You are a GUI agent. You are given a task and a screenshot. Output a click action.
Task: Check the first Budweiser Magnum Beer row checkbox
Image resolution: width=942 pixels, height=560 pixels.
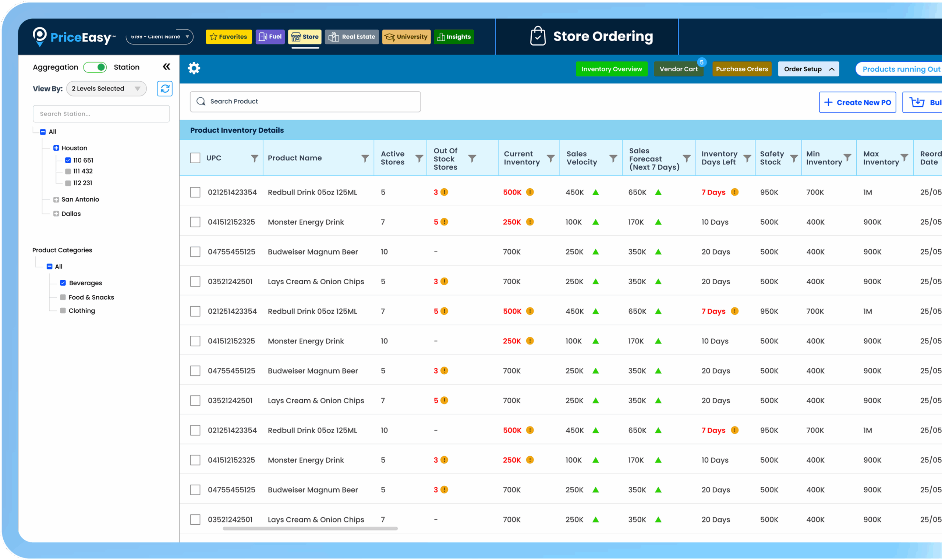click(x=195, y=252)
